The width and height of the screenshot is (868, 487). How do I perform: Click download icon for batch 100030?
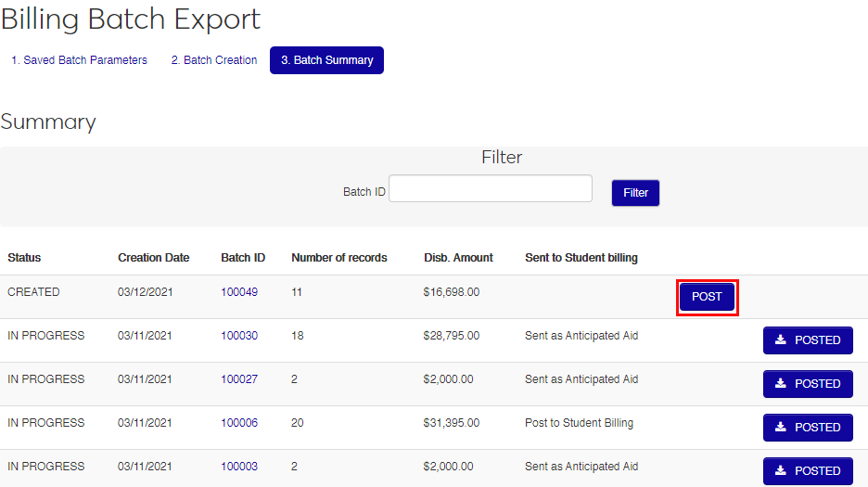(x=781, y=340)
